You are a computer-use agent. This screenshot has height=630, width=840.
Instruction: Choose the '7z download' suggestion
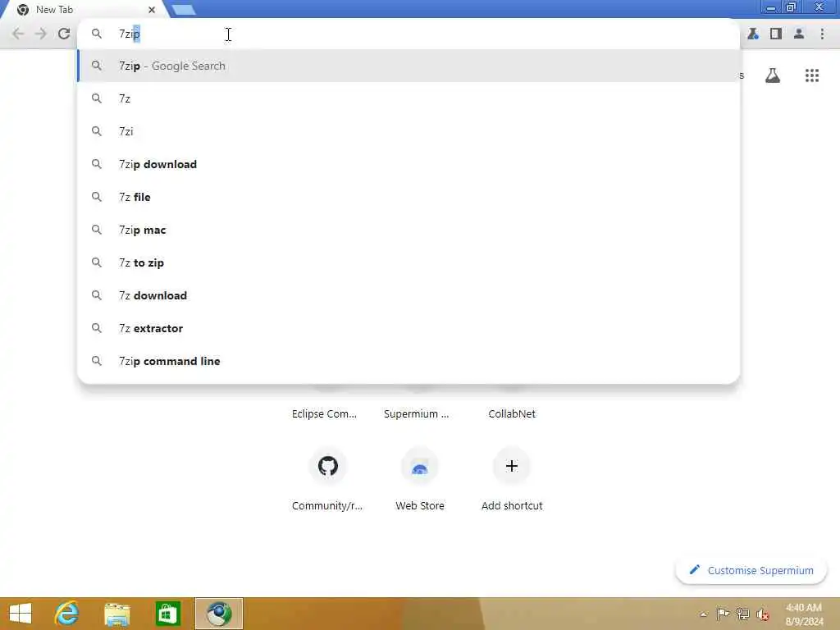409,295
